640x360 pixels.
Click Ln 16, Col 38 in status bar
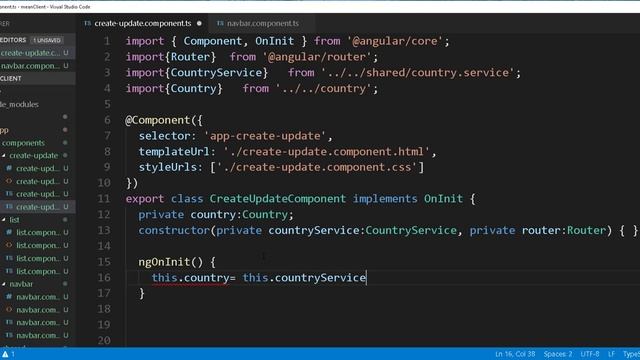tap(515, 354)
